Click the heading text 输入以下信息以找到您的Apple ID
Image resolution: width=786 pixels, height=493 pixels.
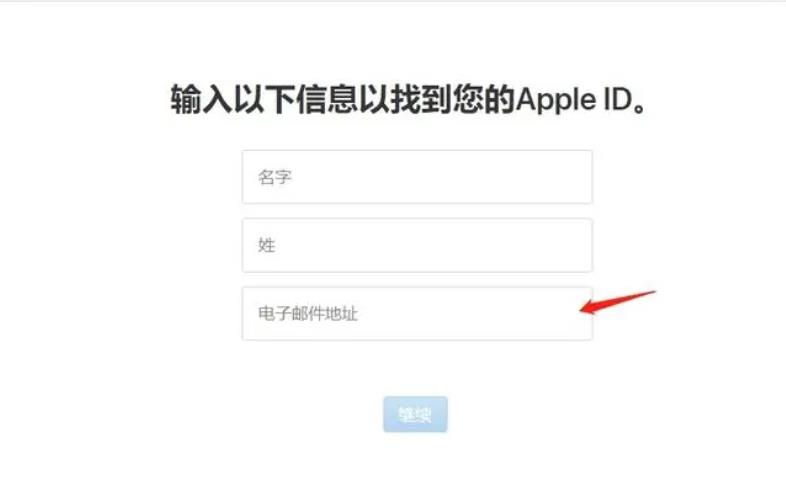click(x=409, y=99)
